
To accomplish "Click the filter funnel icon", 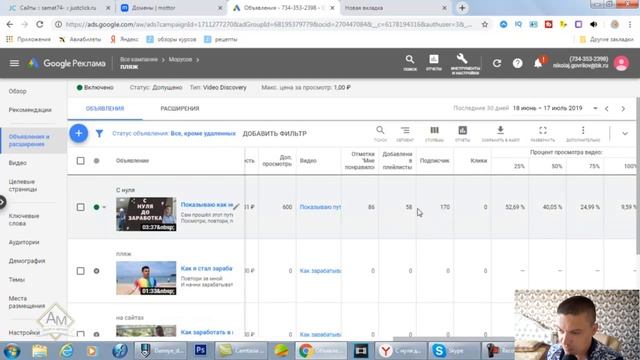I will coord(99,133).
